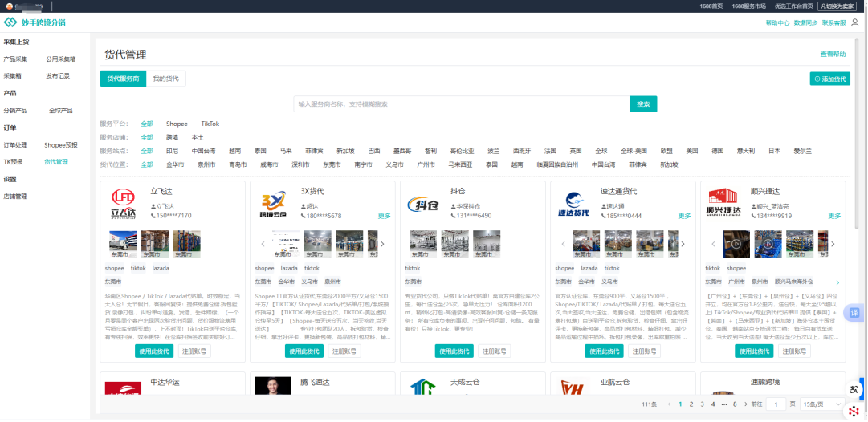Click the 妙手跨境分销 logo icon

(x=10, y=22)
